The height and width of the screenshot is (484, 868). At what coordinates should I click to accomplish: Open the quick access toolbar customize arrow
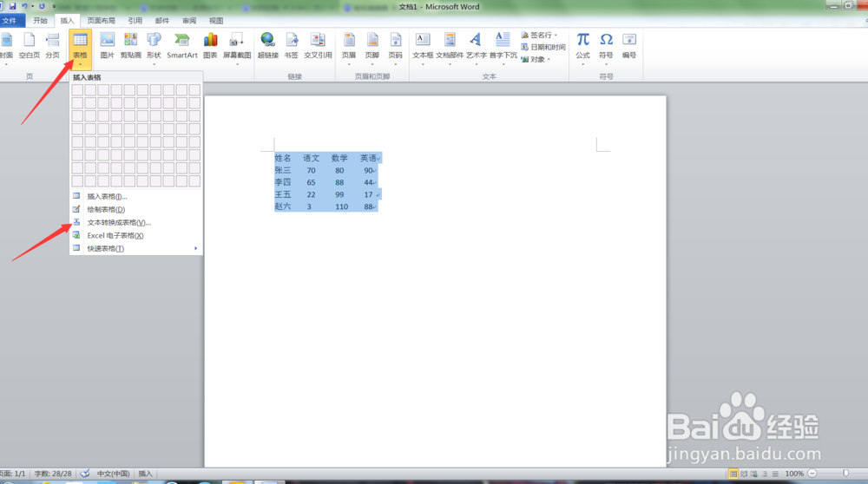pos(54,6)
